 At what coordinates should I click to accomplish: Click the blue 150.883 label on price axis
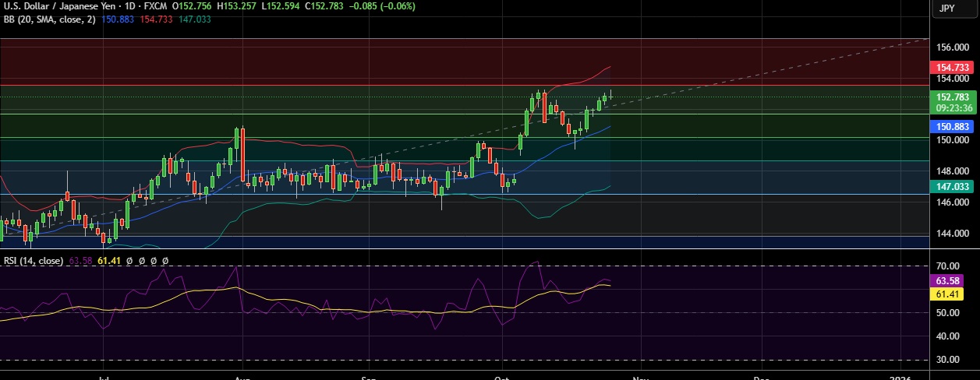coord(950,126)
